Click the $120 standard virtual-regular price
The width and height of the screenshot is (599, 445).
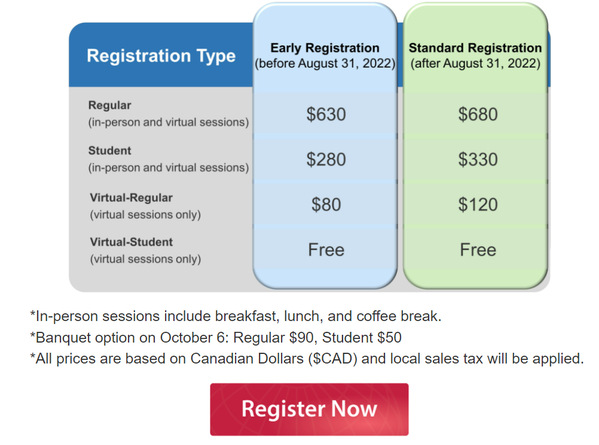[478, 204]
